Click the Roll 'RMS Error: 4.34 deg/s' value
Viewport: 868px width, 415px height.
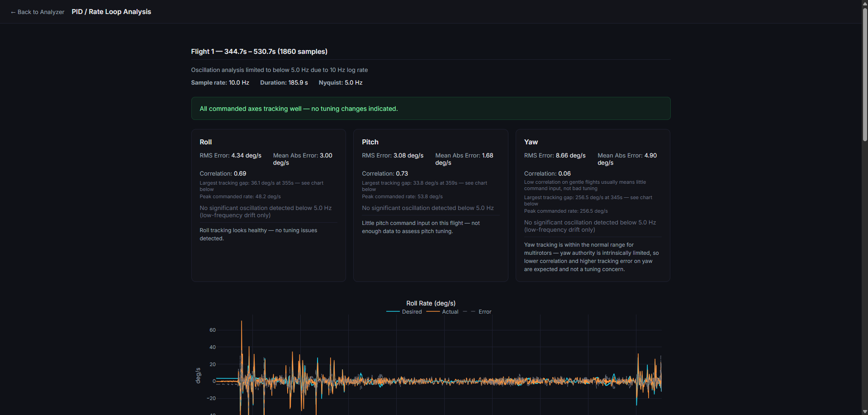pyautogui.click(x=231, y=156)
